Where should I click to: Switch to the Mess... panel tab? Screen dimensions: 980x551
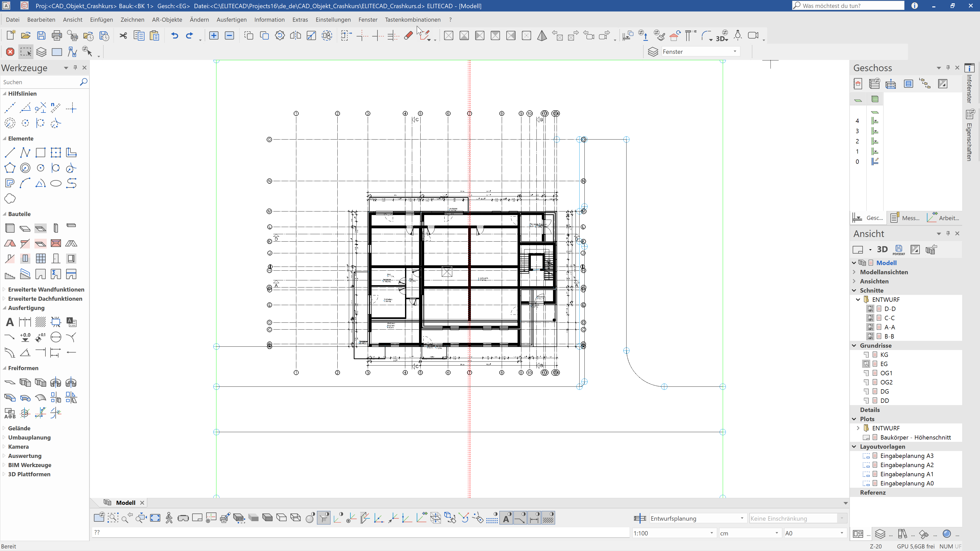[905, 218]
